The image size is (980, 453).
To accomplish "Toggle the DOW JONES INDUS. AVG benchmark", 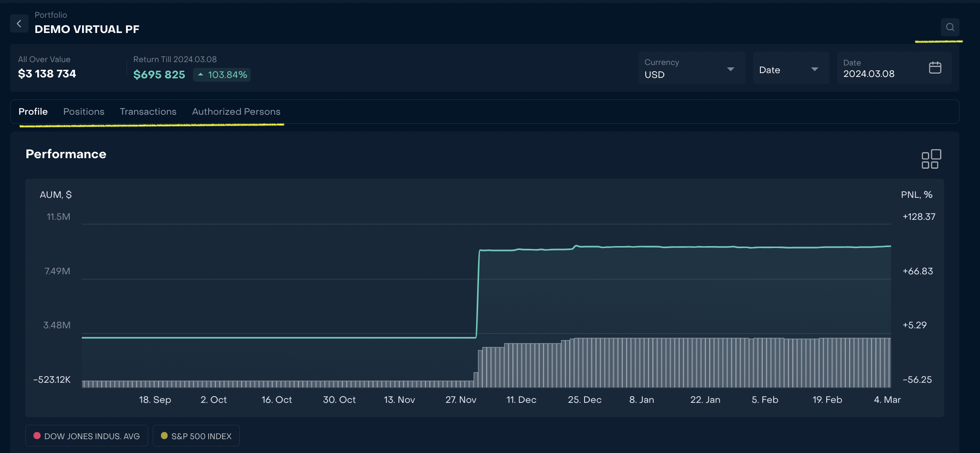I will pyautogui.click(x=86, y=436).
